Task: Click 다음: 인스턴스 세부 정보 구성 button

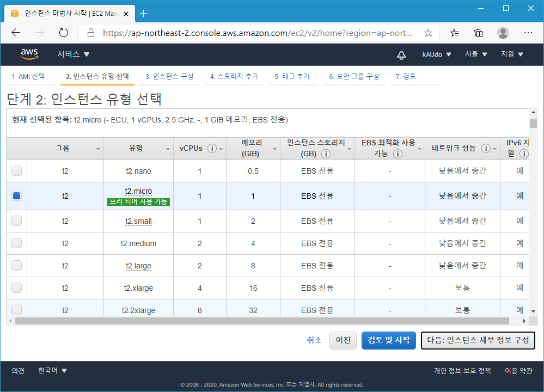Action: pos(478,340)
